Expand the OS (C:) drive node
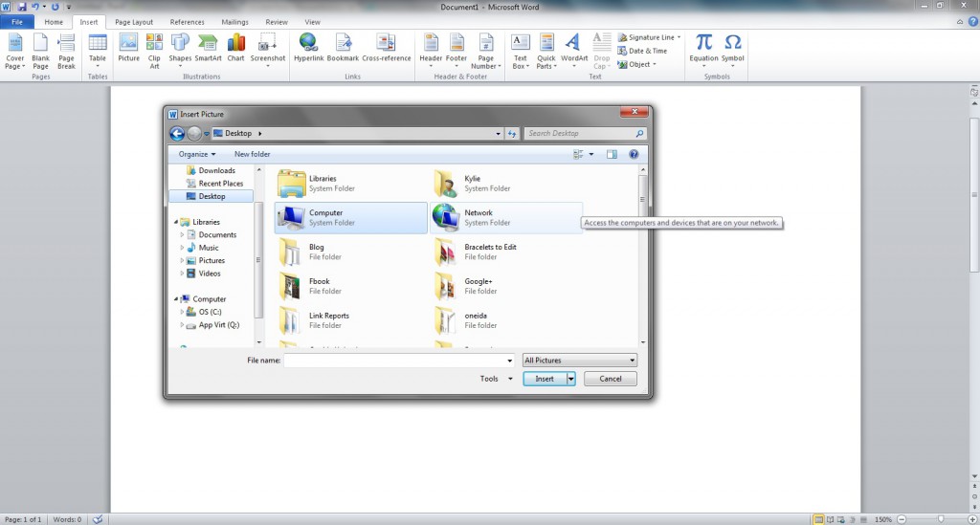Viewport: 980px width, 525px height. [x=182, y=312]
